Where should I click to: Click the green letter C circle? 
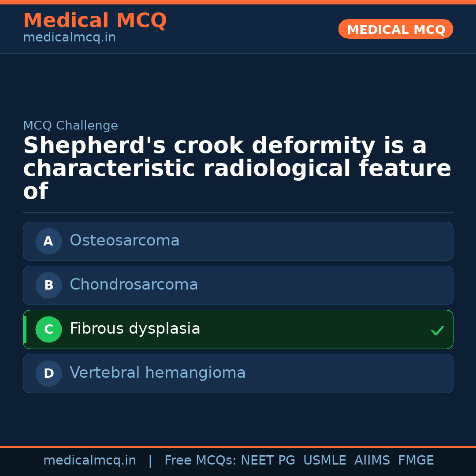point(48,329)
